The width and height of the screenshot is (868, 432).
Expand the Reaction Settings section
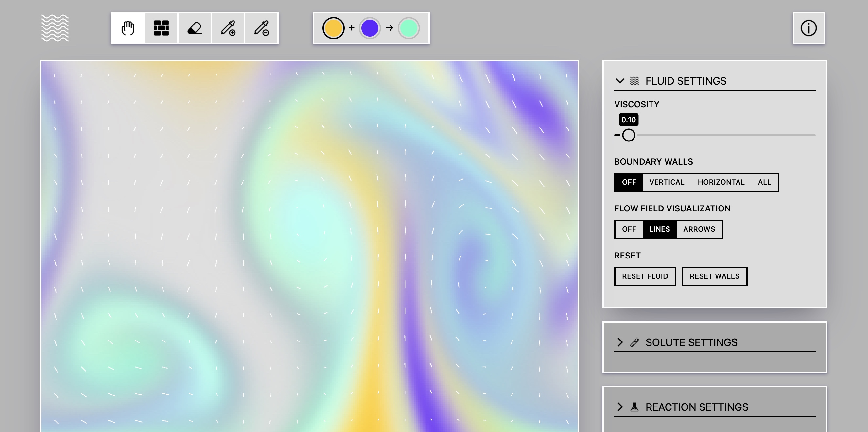point(620,407)
